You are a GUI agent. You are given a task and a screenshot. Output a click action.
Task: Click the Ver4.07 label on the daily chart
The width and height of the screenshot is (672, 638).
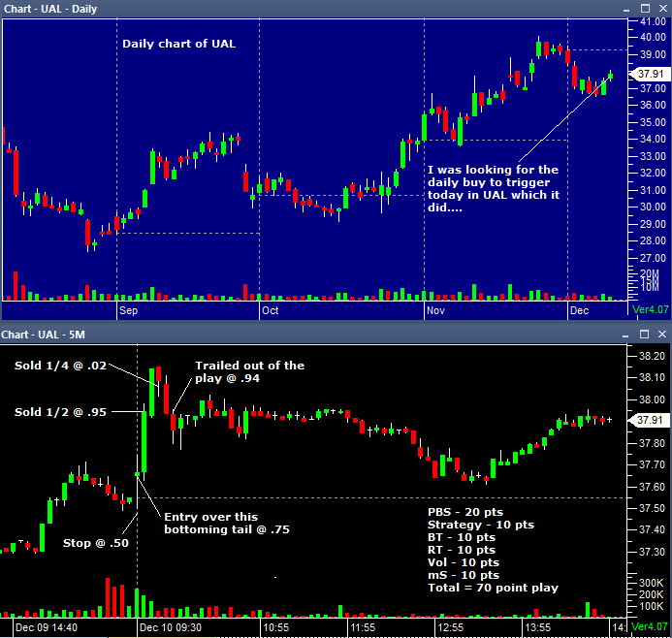click(650, 309)
